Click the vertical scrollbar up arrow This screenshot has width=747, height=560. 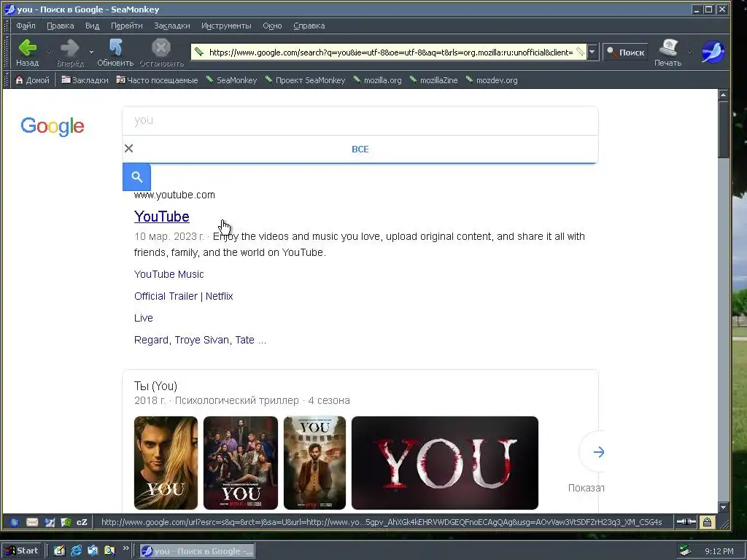click(x=723, y=95)
